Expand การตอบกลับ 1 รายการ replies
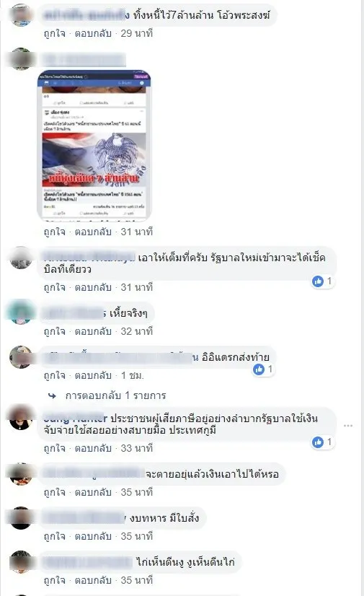This screenshot has height=596, width=364. 115,395
